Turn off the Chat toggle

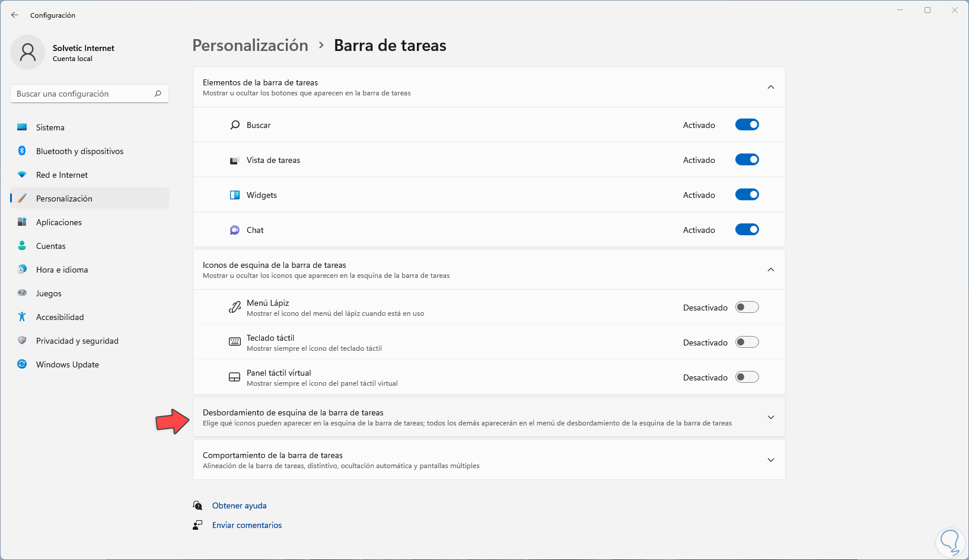(x=747, y=230)
